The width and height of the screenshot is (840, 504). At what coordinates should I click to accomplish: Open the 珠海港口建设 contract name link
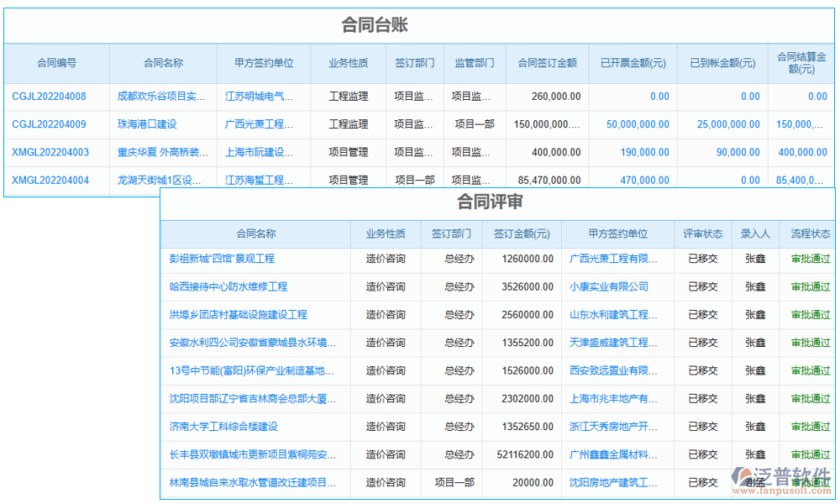pos(147,124)
